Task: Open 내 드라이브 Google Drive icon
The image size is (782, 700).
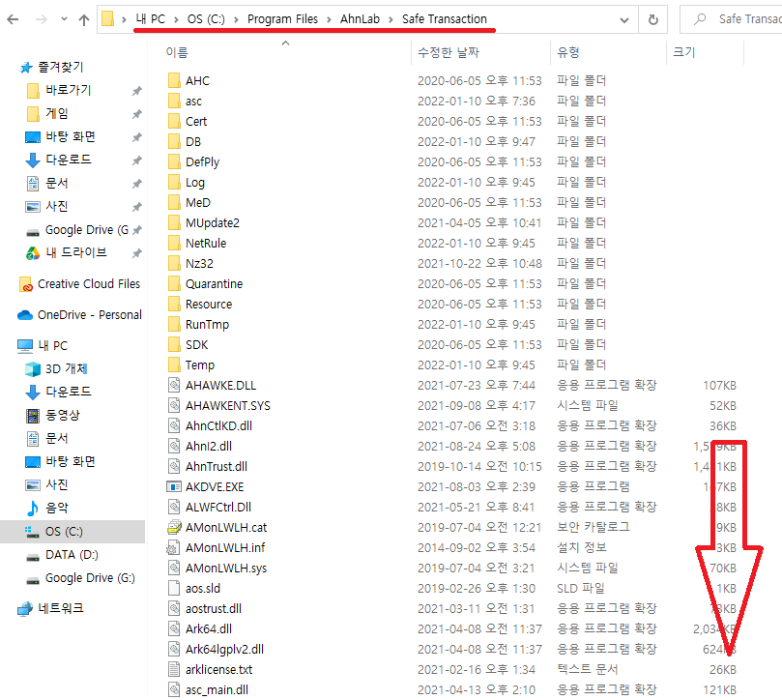Action: coord(33,253)
